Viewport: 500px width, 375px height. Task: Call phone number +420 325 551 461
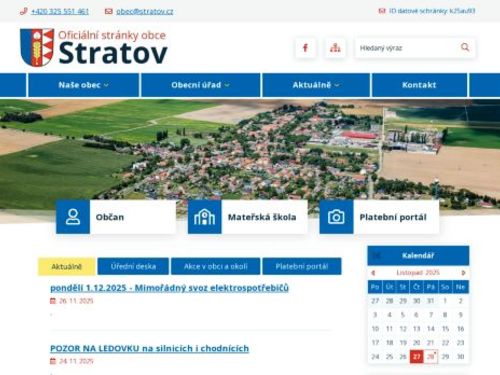pyautogui.click(x=60, y=11)
